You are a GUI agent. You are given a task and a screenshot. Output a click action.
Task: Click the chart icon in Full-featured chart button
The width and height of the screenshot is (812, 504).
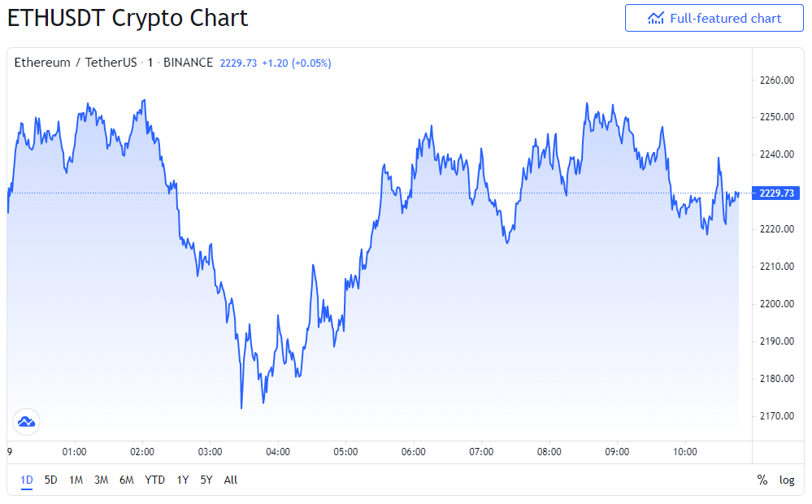point(656,18)
